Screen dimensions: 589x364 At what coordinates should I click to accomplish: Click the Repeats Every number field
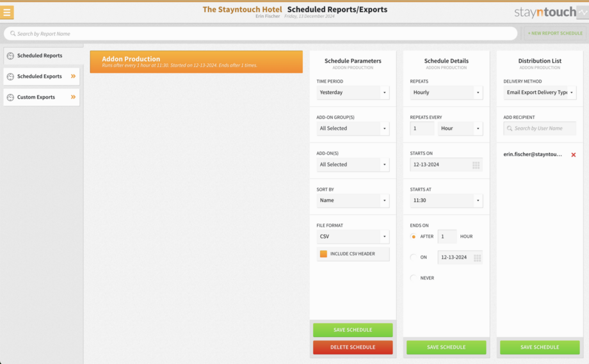(422, 129)
